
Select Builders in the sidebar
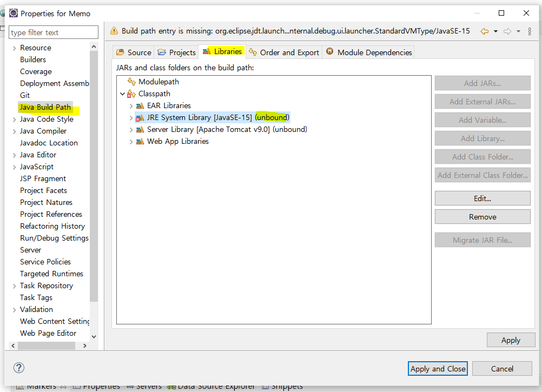tap(33, 60)
